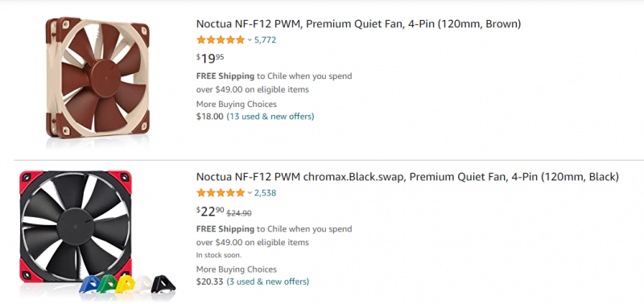View 13 used & new offers
The height and width of the screenshot is (304, 644).
270,117
